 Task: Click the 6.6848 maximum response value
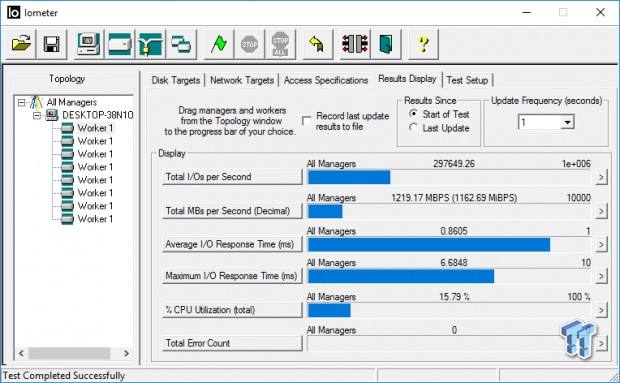pyautogui.click(x=454, y=262)
